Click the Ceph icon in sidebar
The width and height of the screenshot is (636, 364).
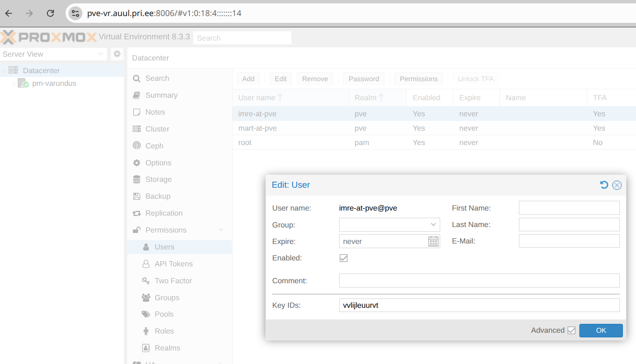[x=137, y=145]
